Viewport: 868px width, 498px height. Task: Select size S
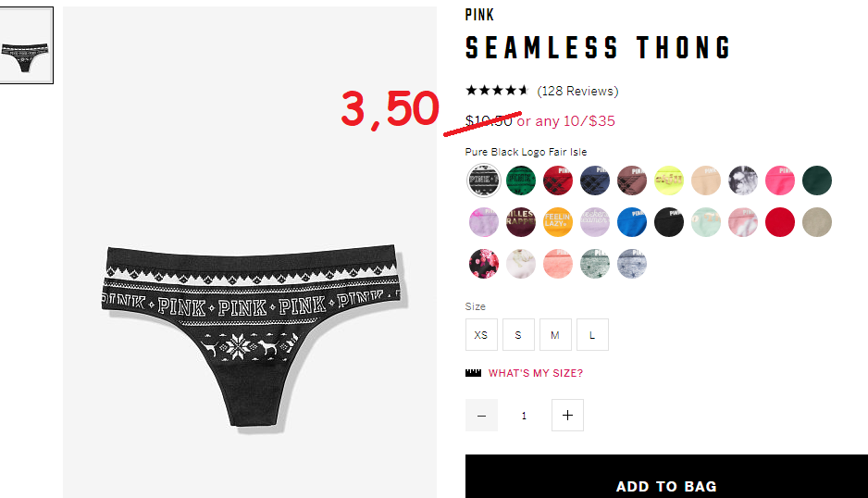point(518,334)
